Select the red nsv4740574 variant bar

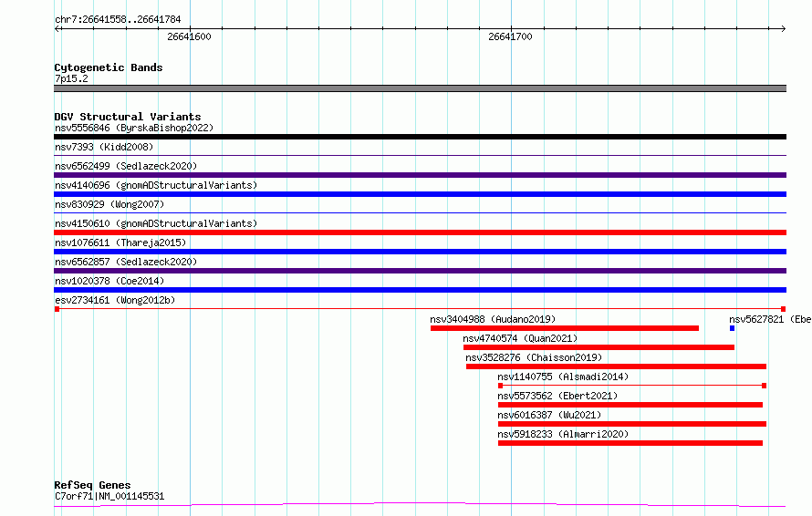[x=599, y=347]
